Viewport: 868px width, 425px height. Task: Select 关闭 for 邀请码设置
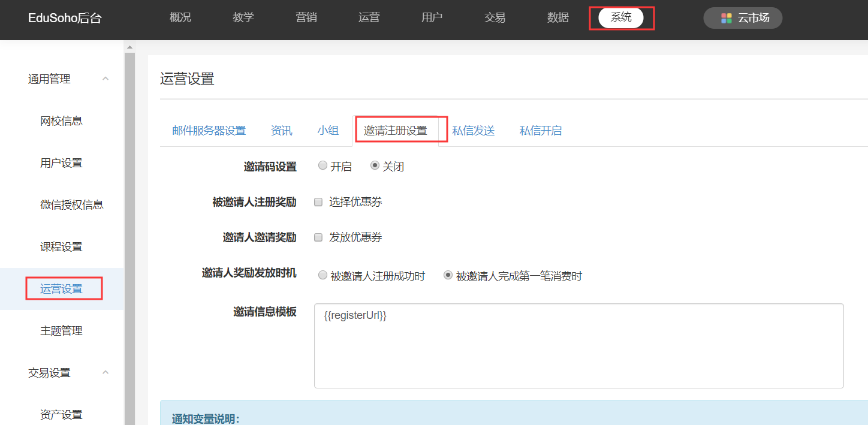tap(375, 166)
